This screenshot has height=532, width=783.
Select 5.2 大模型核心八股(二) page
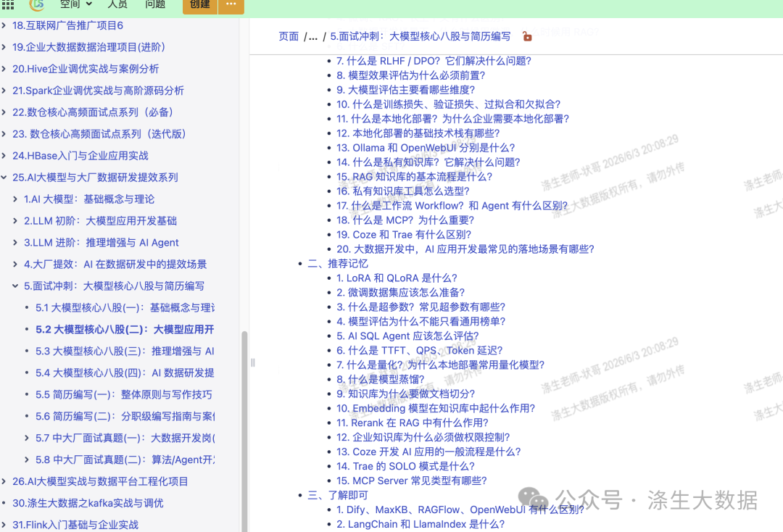pos(125,329)
